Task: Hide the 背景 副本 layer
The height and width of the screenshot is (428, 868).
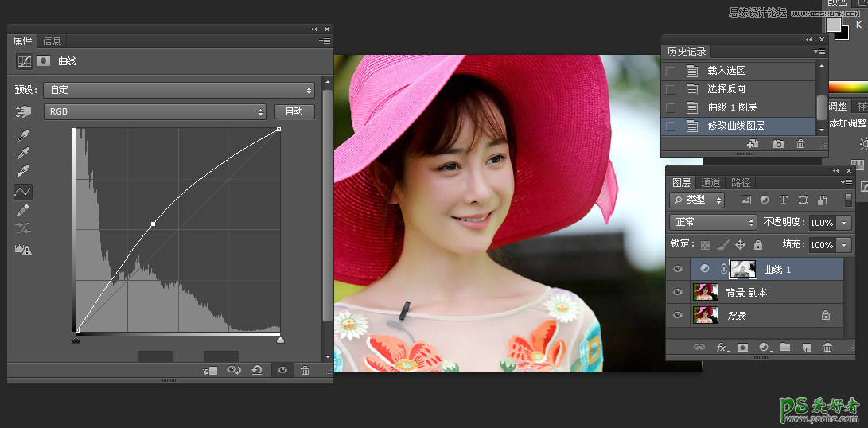Action: [678, 292]
